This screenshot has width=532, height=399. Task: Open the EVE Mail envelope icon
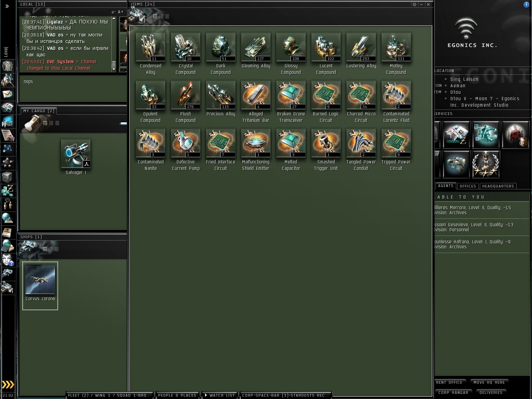[x=7, y=94]
